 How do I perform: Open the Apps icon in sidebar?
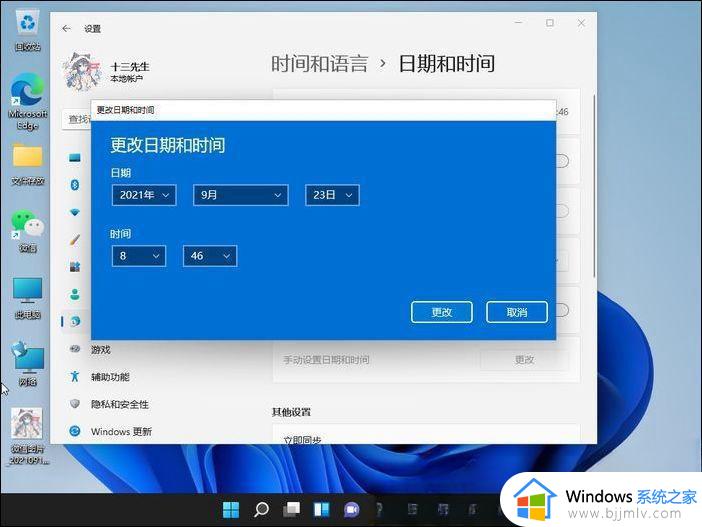tap(75, 267)
